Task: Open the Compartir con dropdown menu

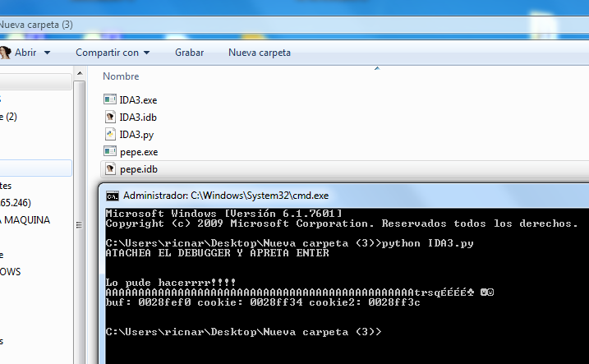Action: pyautogui.click(x=113, y=53)
